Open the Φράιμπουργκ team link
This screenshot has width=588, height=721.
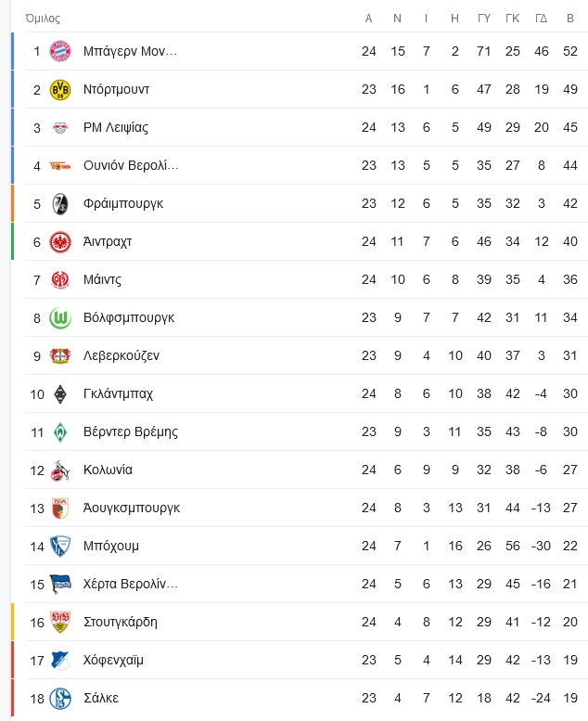click(123, 203)
